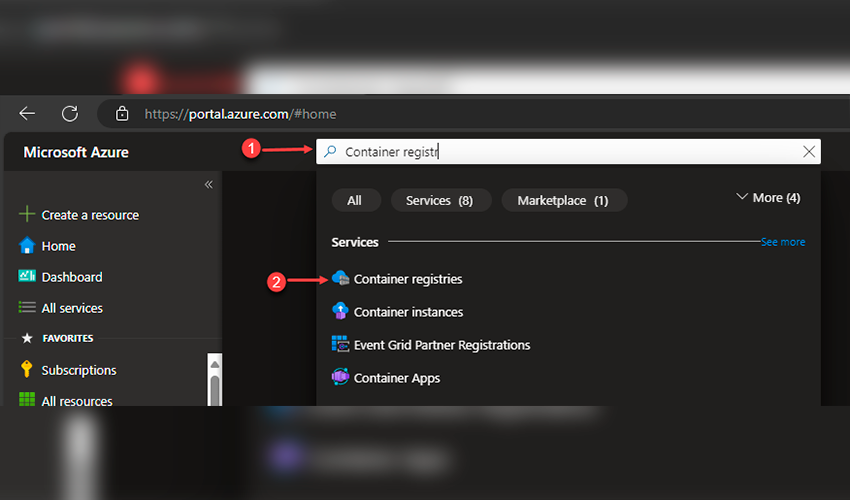The height and width of the screenshot is (500, 850).
Task: Click the Services section heading
Action: tap(355, 242)
